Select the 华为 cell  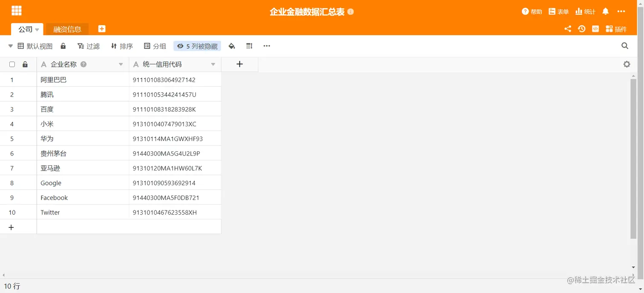(x=83, y=139)
